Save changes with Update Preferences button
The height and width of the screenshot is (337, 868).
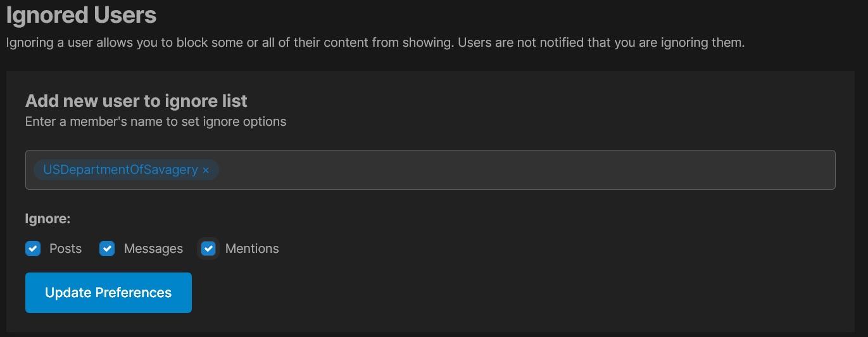click(108, 293)
